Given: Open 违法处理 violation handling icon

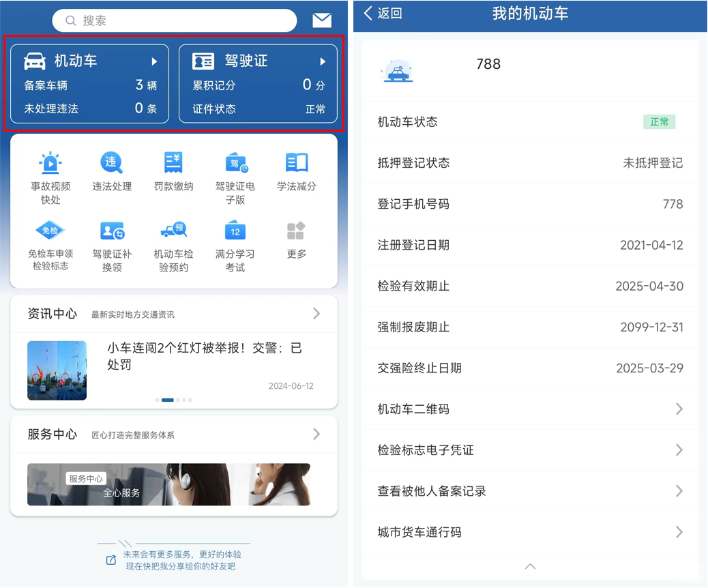Looking at the screenshot, I should tap(112, 163).
